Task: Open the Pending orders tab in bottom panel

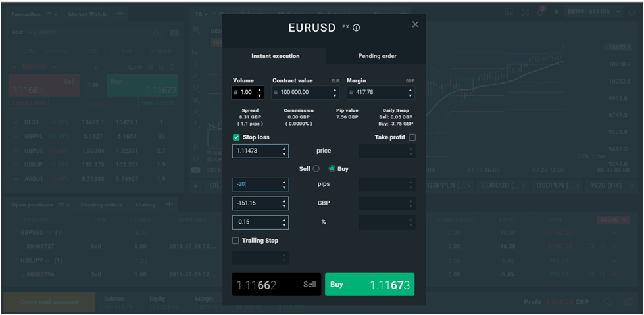Action: pyautogui.click(x=101, y=205)
